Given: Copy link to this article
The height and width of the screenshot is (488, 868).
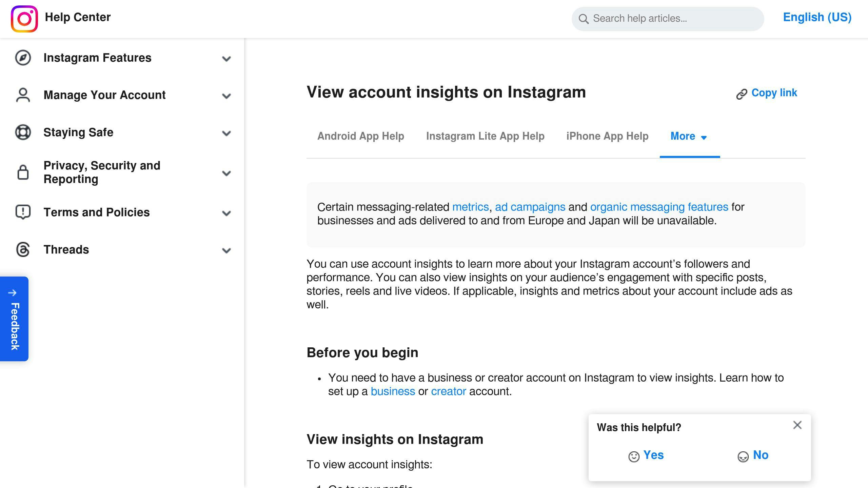Looking at the screenshot, I should pyautogui.click(x=767, y=93).
